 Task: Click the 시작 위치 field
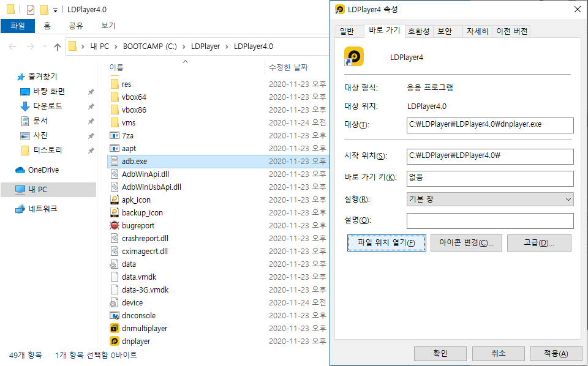(x=490, y=156)
